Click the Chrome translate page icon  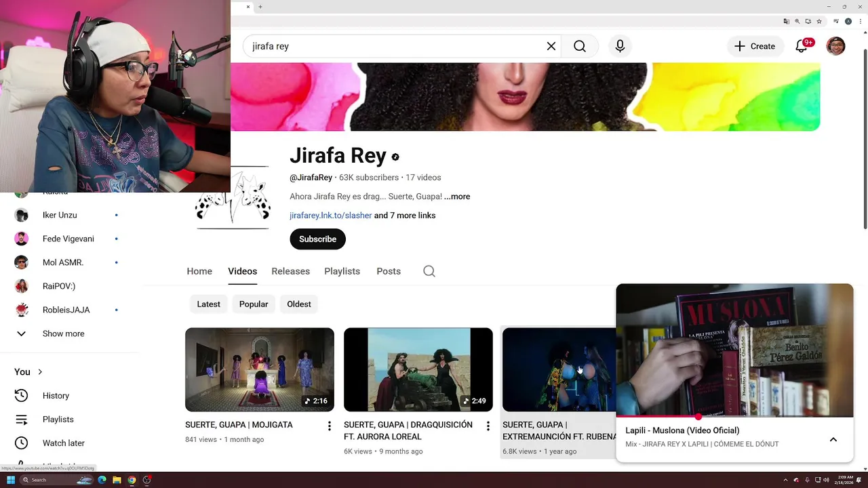point(787,22)
